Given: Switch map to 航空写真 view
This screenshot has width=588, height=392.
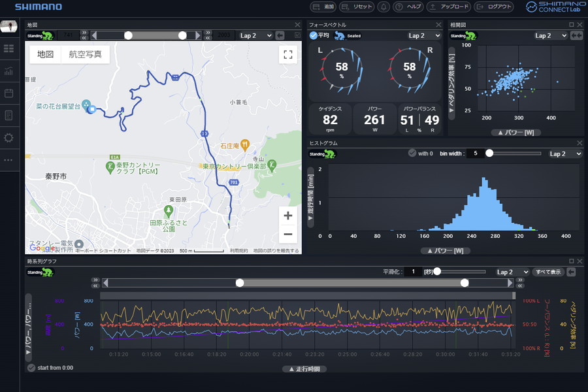Looking at the screenshot, I should pos(86,54).
